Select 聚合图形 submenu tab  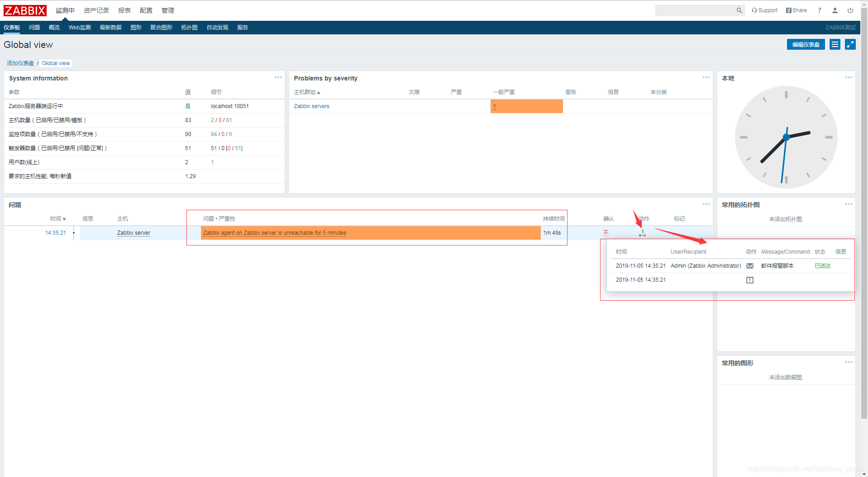pyautogui.click(x=161, y=28)
